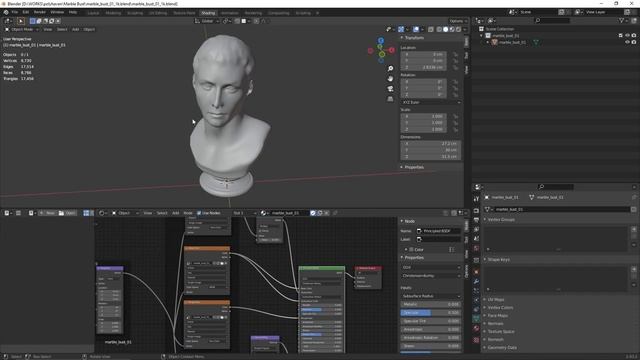Toggle Use Nodes checkbox
Image resolution: width=640 pixels, height=360 pixels.
point(199,213)
